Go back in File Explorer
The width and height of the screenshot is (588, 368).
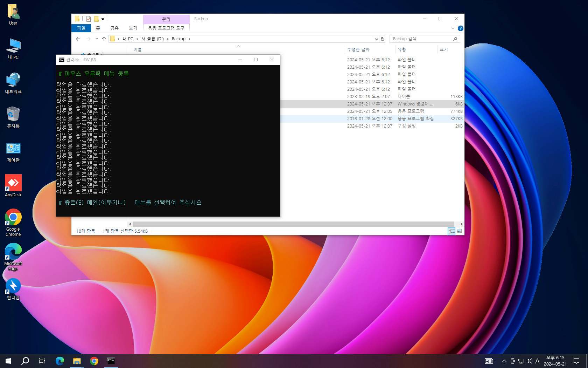point(78,39)
